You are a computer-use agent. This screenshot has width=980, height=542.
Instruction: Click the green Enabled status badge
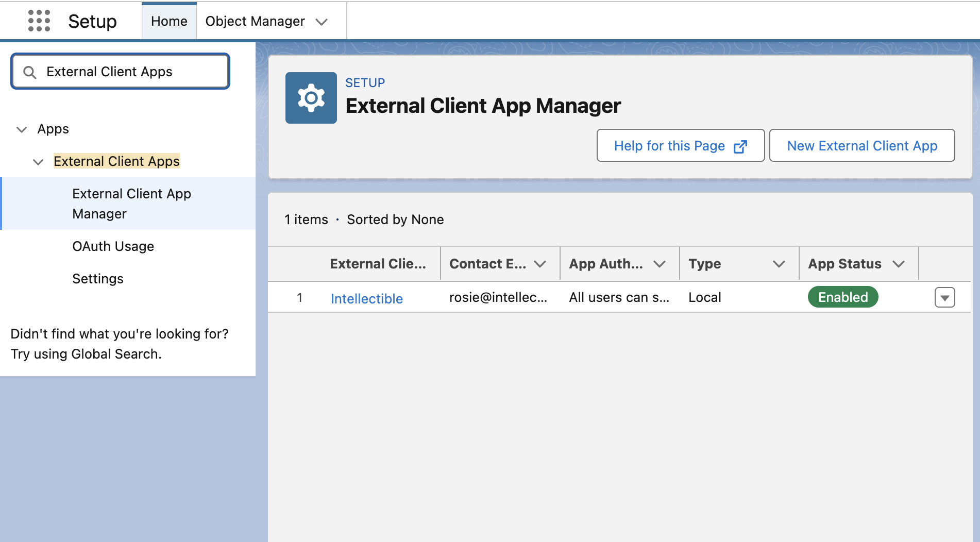point(842,297)
